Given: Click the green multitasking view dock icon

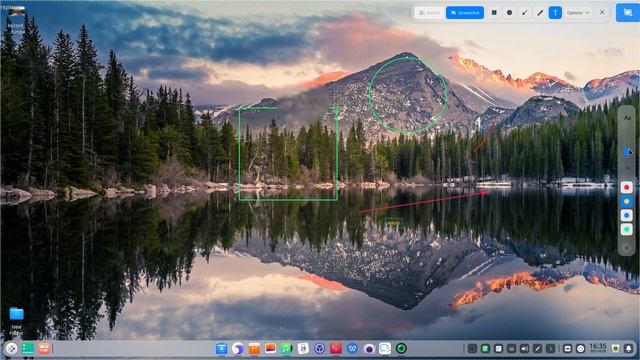Looking at the screenshot, I should click(x=28, y=349).
